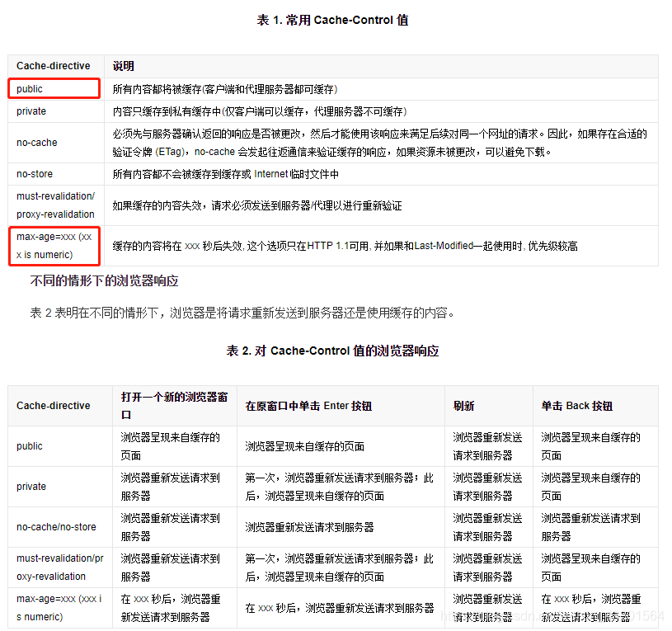Click must-revalidation row's 刷新 cell
Image resolution: width=672 pixels, height=631 pixels.
487,567
